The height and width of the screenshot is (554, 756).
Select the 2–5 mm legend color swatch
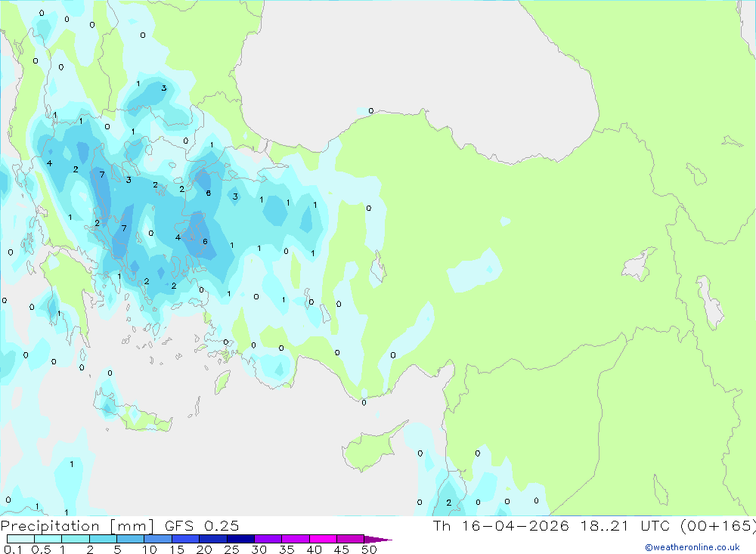[x=103, y=539]
